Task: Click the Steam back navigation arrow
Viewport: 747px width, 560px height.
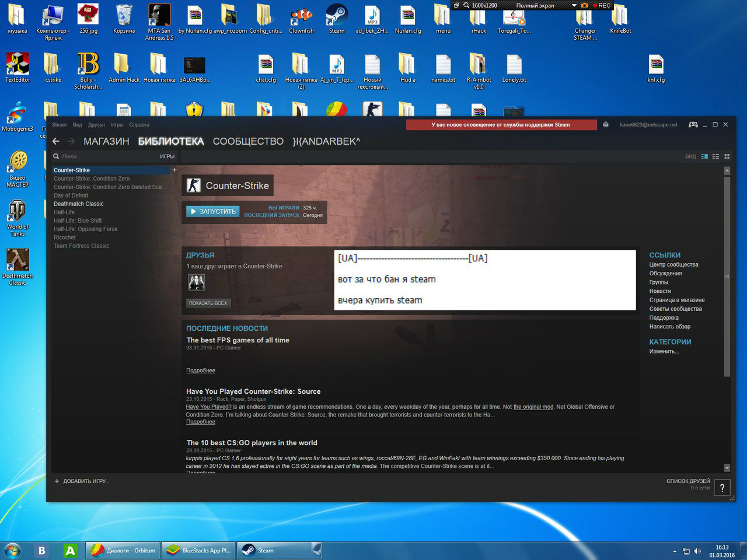Action: coord(56,141)
